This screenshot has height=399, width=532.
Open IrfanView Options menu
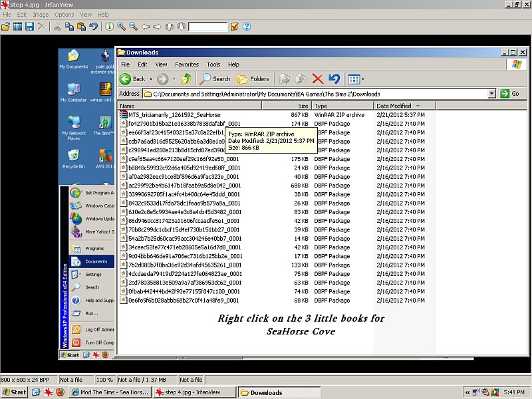[x=64, y=15]
